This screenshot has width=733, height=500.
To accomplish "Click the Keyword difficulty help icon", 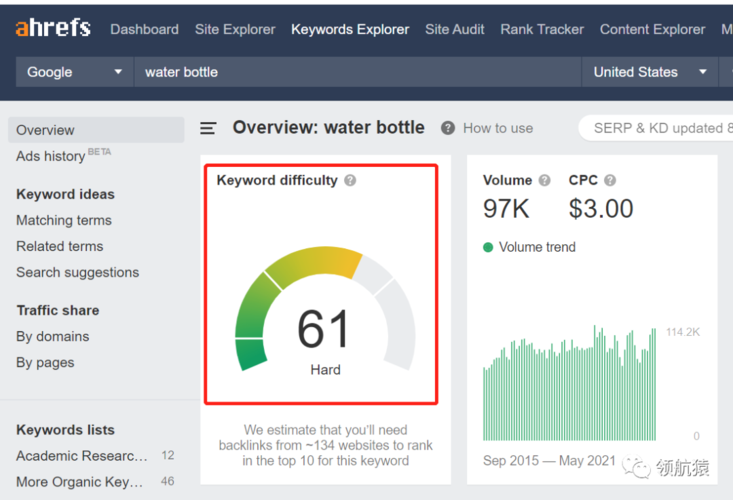I will 350,180.
